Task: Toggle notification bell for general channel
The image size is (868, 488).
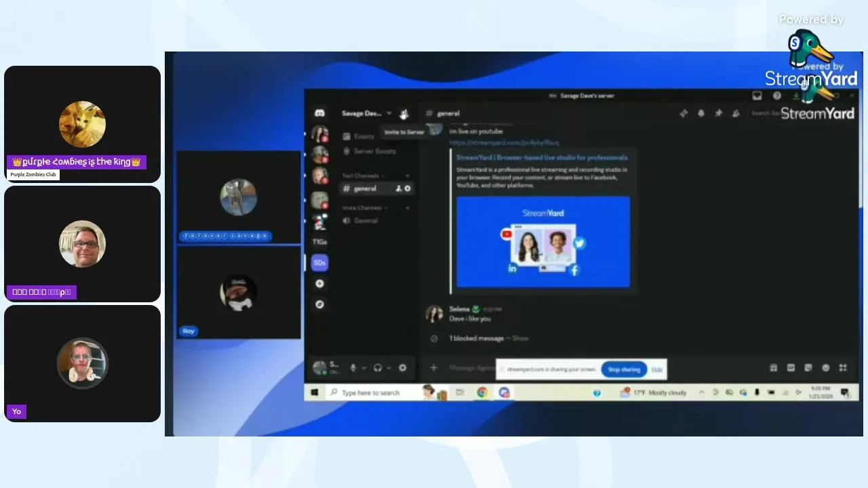Action: pyautogui.click(x=701, y=113)
